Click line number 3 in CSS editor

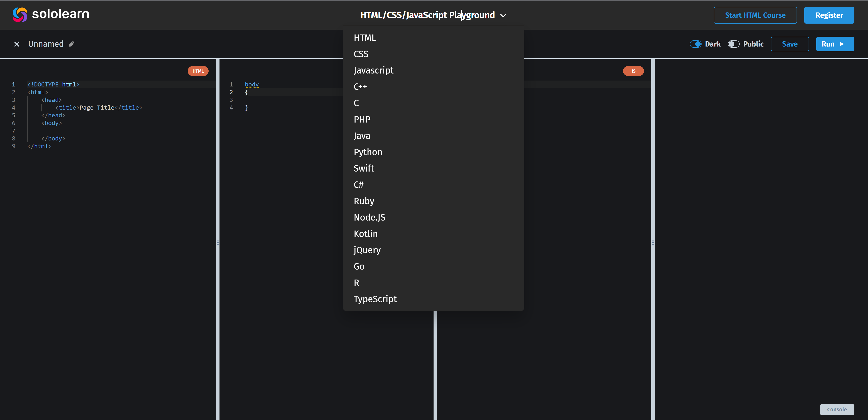pyautogui.click(x=231, y=100)
